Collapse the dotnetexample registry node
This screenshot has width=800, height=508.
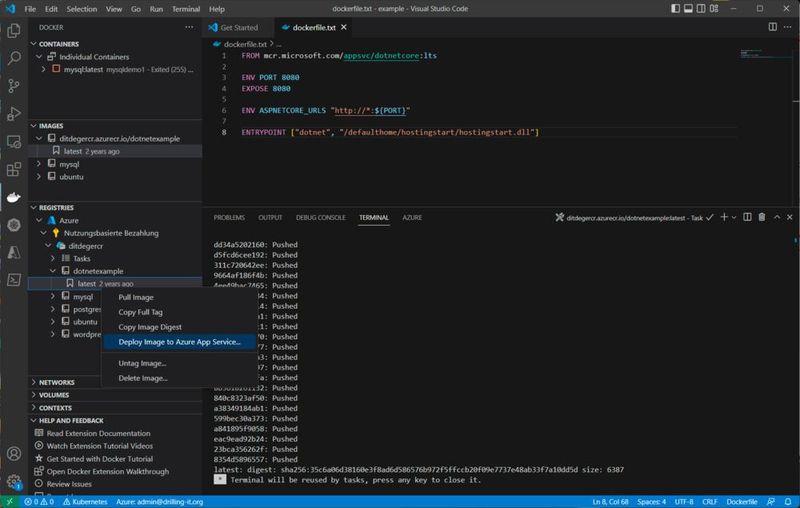pos(53,271)
